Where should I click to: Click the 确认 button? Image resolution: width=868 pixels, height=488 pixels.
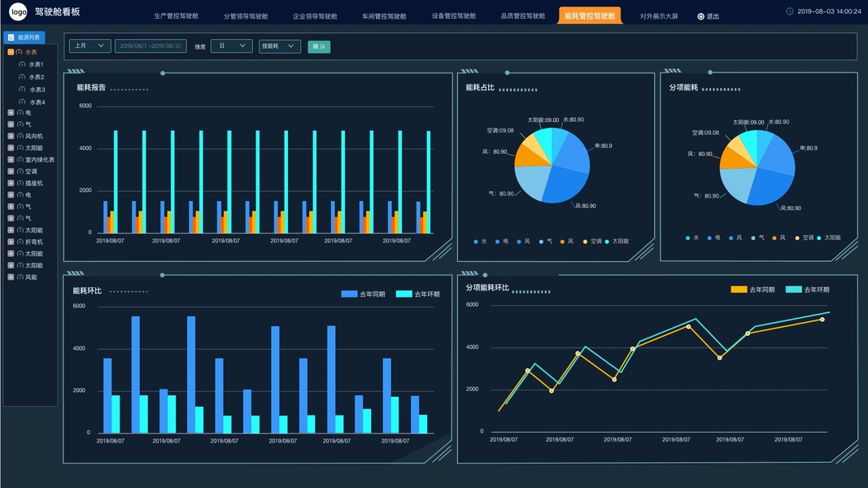pyautogui.click(x=319, y=46)
